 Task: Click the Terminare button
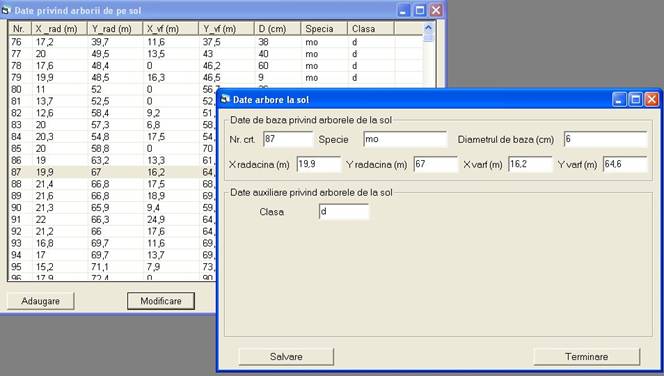coord(587,357)
